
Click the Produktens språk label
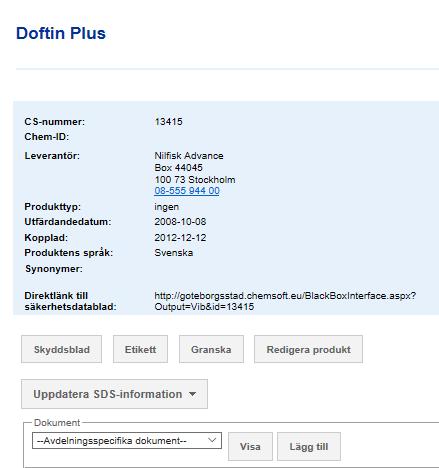pyautogui.click(x=69, y=253)
